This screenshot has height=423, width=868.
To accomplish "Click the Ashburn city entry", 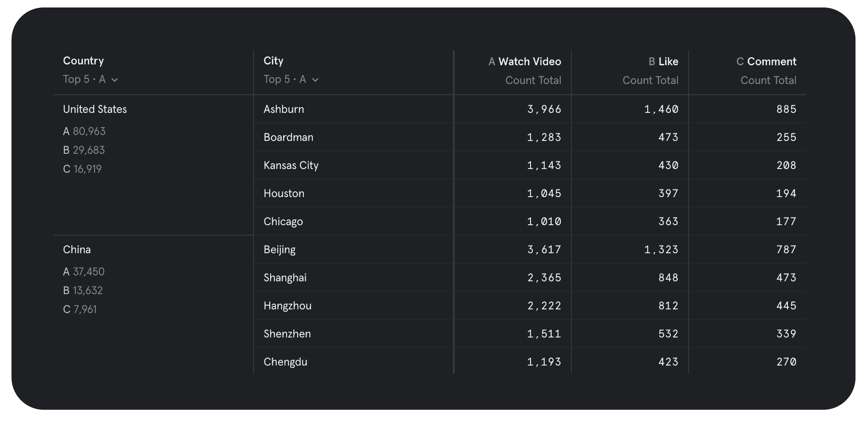I will (284, 109).
